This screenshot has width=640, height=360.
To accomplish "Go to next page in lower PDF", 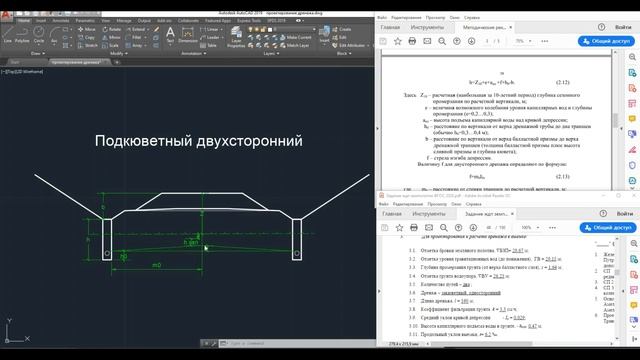I will (473, 227).
